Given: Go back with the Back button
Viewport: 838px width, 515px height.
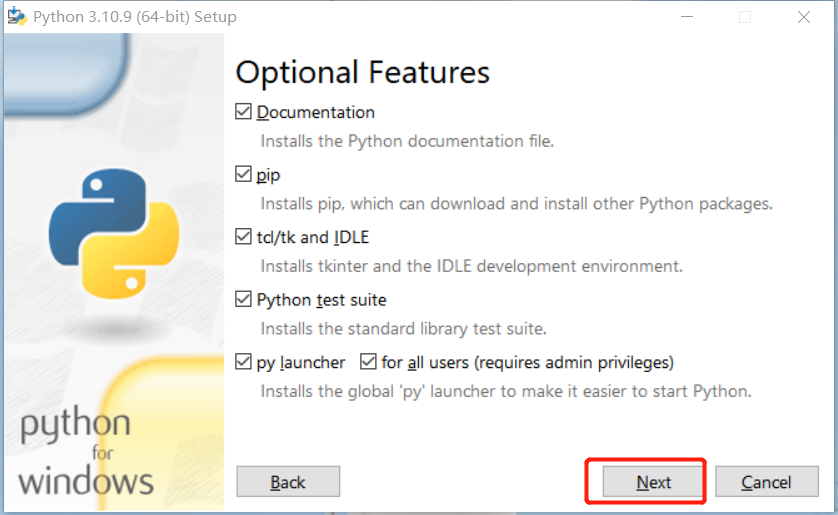Looking at the screenshot, I should tap(288, 482).
